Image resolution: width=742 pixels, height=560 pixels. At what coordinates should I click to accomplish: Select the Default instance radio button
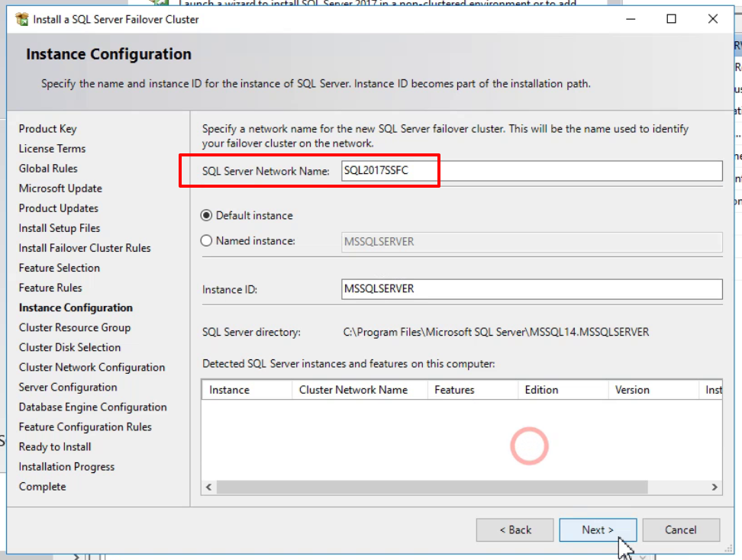click(206, 216)
